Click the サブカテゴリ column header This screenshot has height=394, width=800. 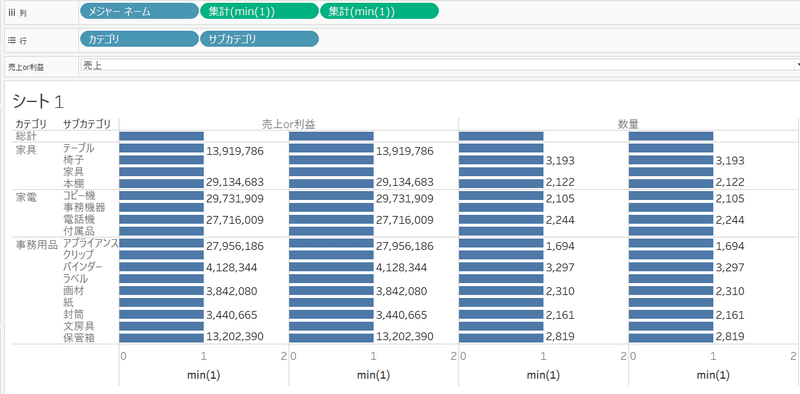pos(86,124)
